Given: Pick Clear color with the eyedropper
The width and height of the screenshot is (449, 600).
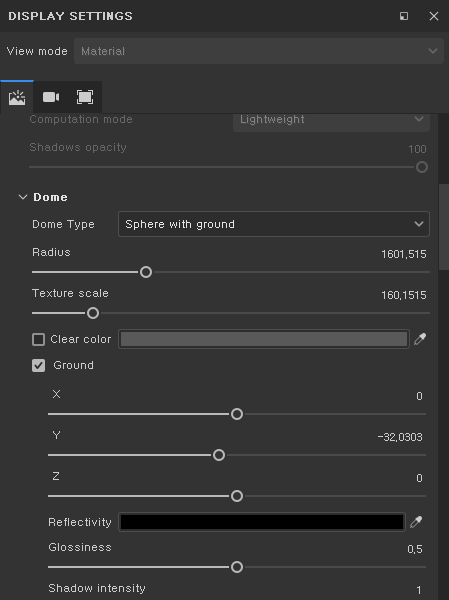Looking at the screenshot, I should tap(420, 339).
